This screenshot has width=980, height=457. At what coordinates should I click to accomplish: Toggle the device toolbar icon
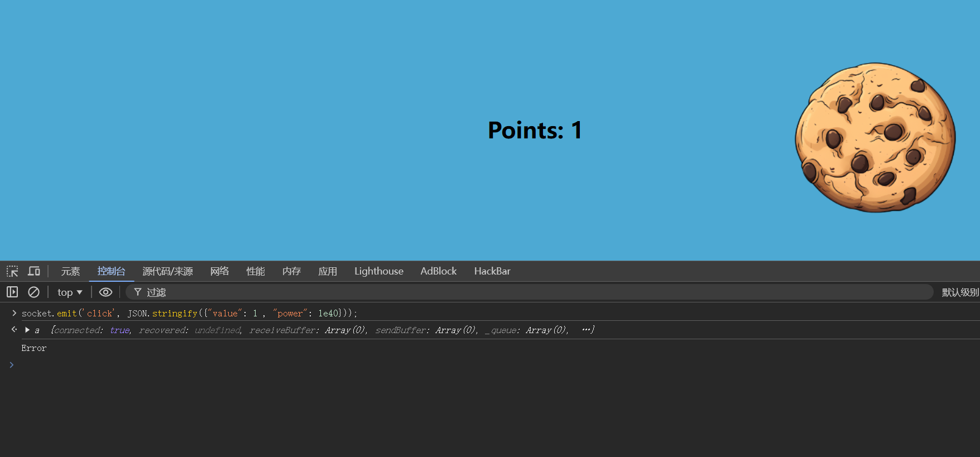[34, 271]
